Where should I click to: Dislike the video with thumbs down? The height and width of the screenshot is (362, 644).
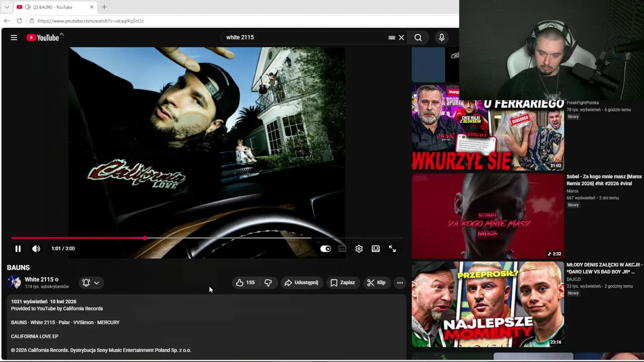(x=268, y=283)
